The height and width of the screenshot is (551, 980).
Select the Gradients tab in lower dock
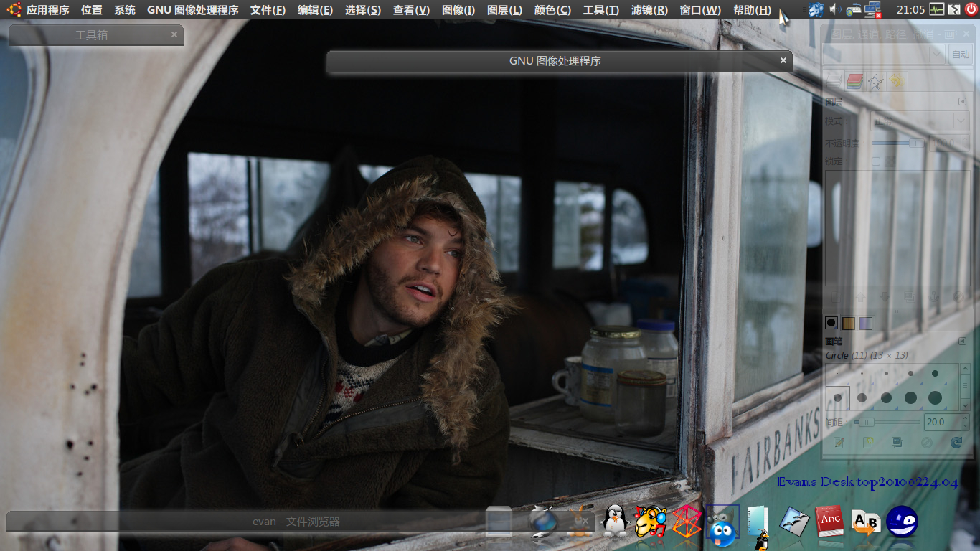click(x=866, y=323)
